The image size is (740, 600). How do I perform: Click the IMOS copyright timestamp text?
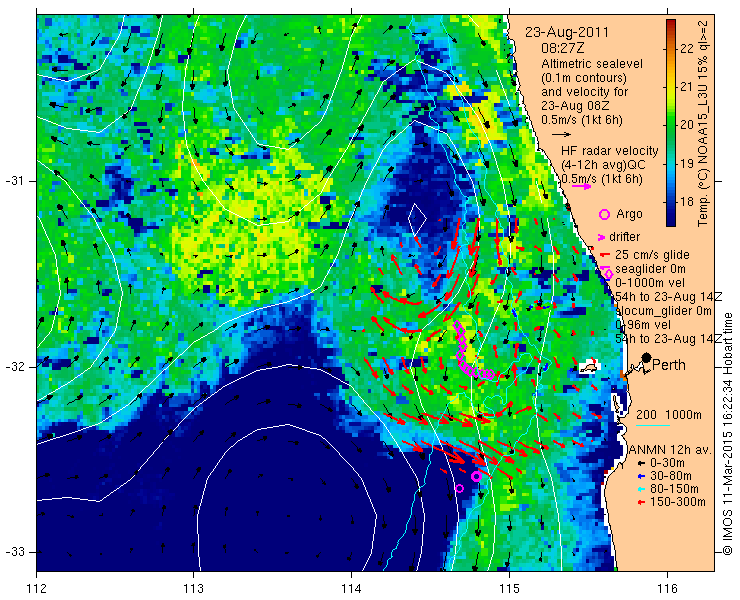tap(728, 433)
